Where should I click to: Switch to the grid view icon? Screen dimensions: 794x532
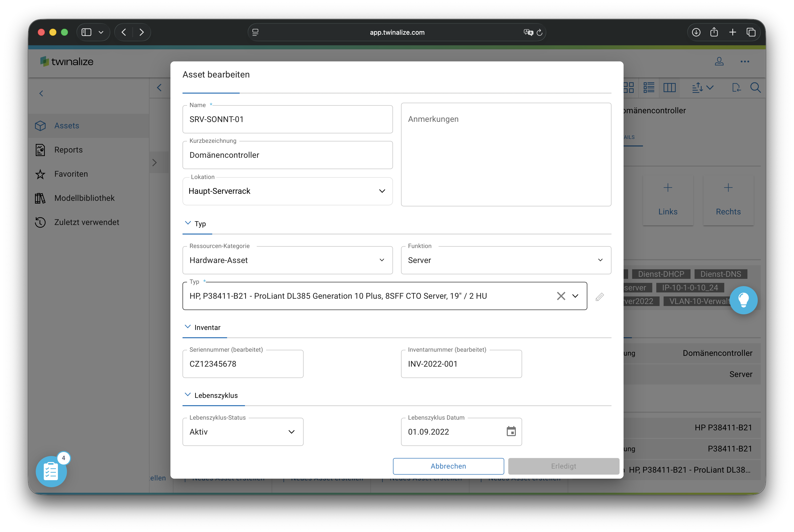point(629,88)
